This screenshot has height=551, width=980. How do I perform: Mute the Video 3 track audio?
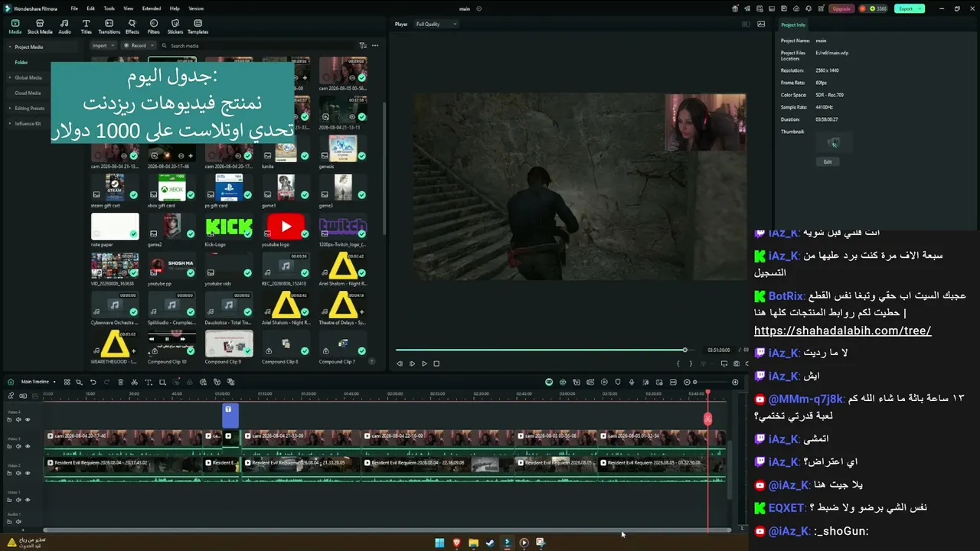pos(19,446)
